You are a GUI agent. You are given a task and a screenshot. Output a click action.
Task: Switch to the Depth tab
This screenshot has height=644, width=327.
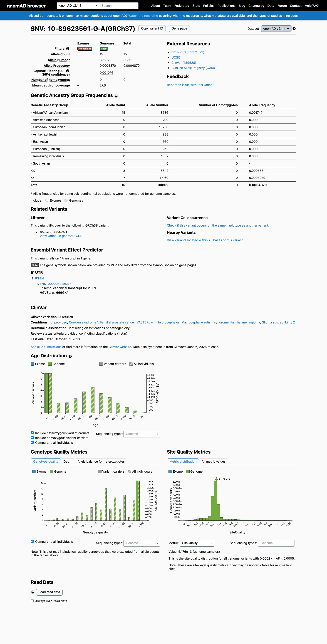(68, 461)
